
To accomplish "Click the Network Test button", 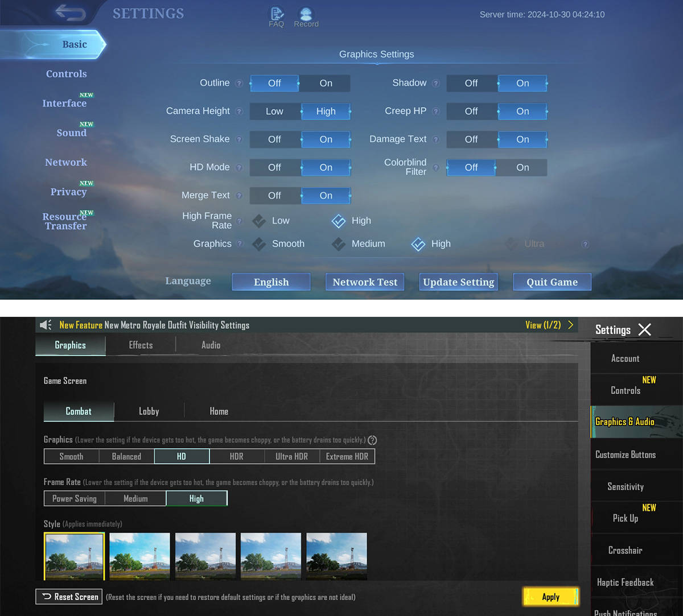I will point(365,282).
